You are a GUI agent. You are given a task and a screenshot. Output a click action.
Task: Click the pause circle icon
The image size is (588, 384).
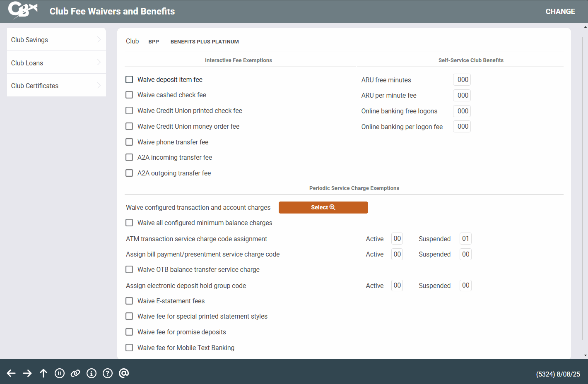tap(60, 373)
